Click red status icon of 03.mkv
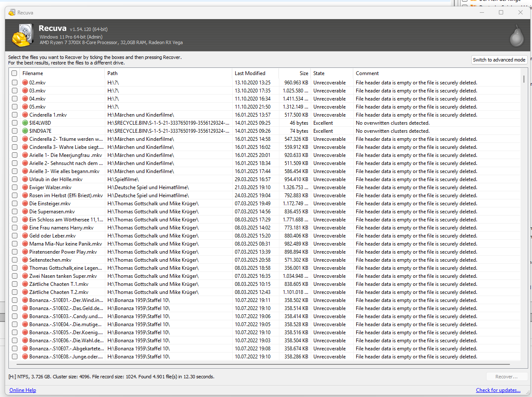 coord(25,91)
